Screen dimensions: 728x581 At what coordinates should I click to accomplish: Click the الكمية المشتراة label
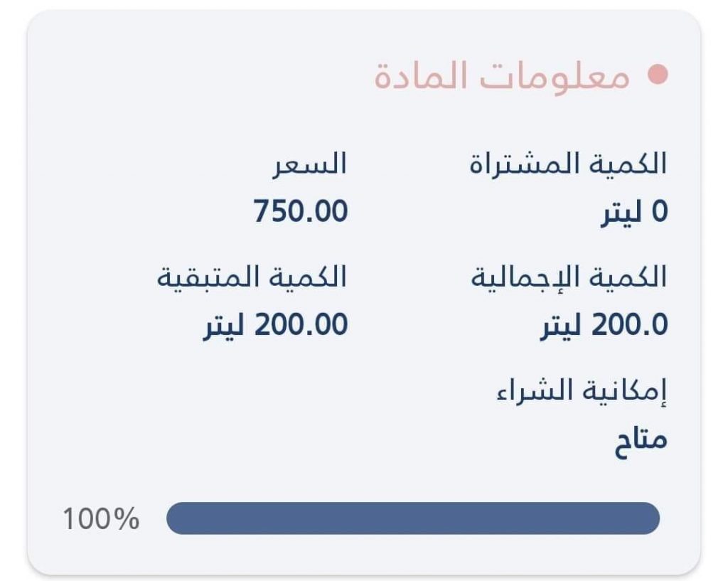click(568, 164)
